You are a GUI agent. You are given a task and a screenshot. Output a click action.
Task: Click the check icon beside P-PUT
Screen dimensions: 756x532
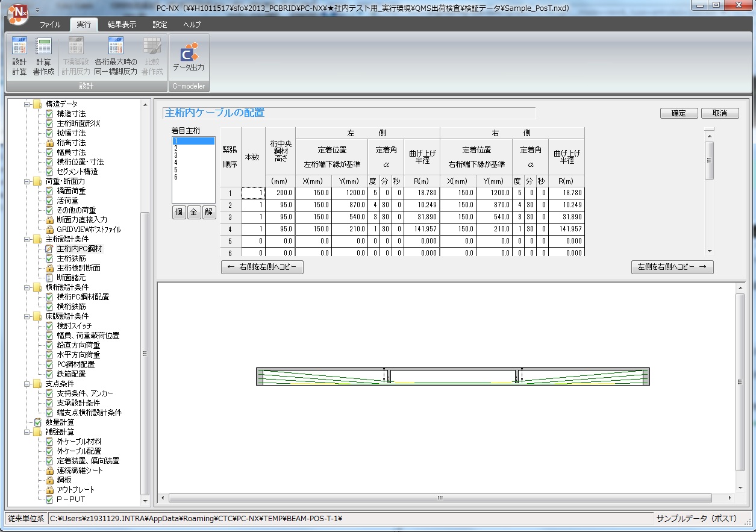point(50,499)
